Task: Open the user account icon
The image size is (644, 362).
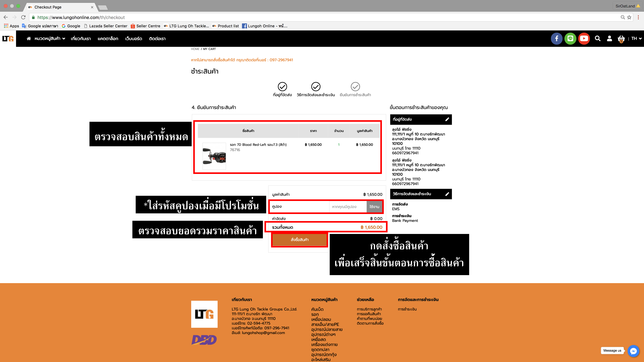Action: [x=609, y=38]
